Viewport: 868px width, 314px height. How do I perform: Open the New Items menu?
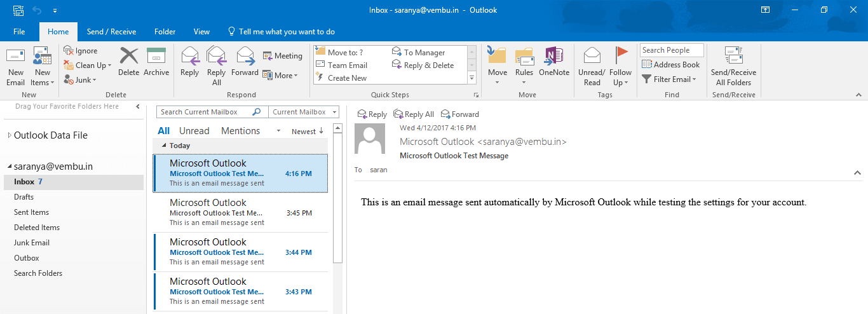click(42, 67)
